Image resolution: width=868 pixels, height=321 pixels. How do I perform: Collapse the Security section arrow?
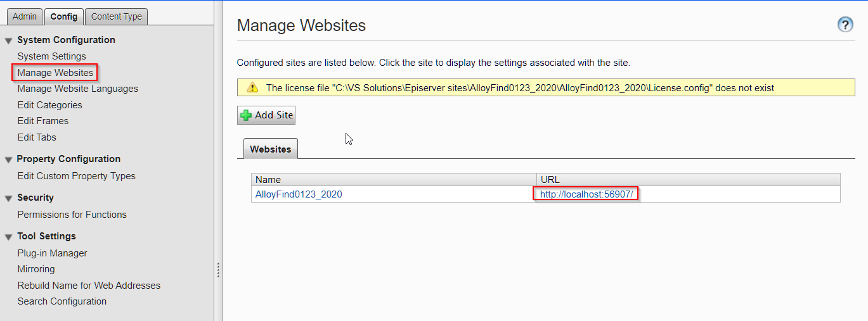[x=8, y=198]
